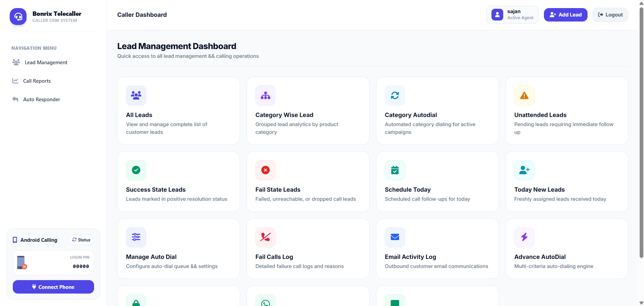Click the Email Activity Log envelope icon

(x=395, y=237)
